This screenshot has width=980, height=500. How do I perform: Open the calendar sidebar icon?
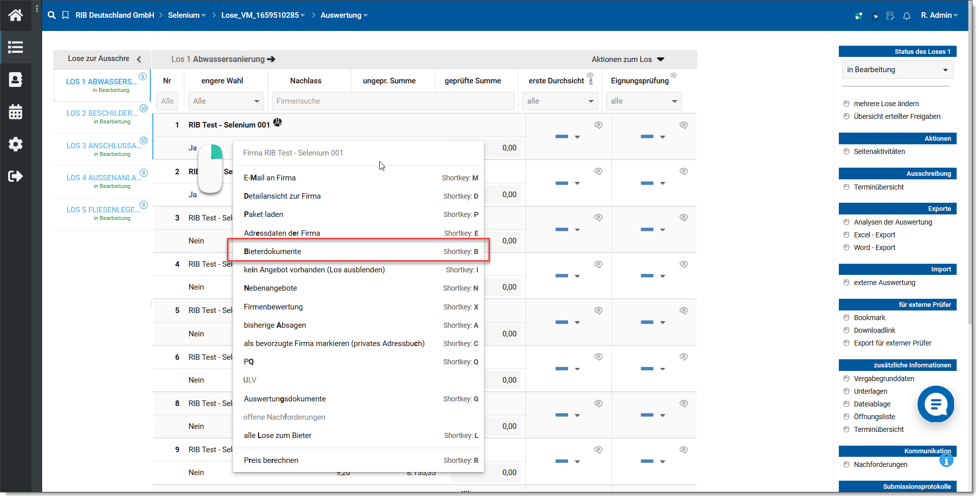[15, 112]
